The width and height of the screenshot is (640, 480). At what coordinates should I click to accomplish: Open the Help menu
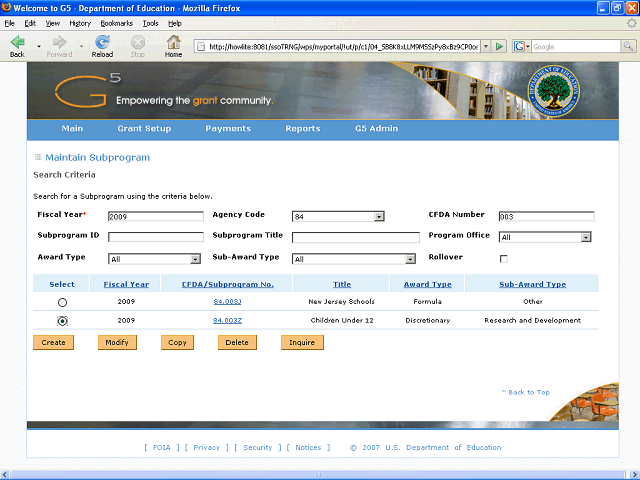click(x=175, y=23)
